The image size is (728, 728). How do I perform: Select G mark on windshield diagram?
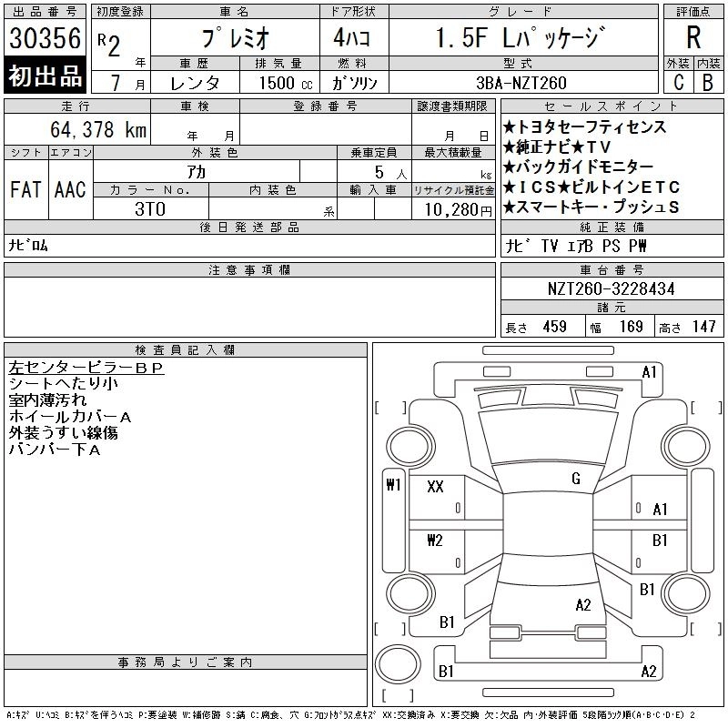click(576, 479)
